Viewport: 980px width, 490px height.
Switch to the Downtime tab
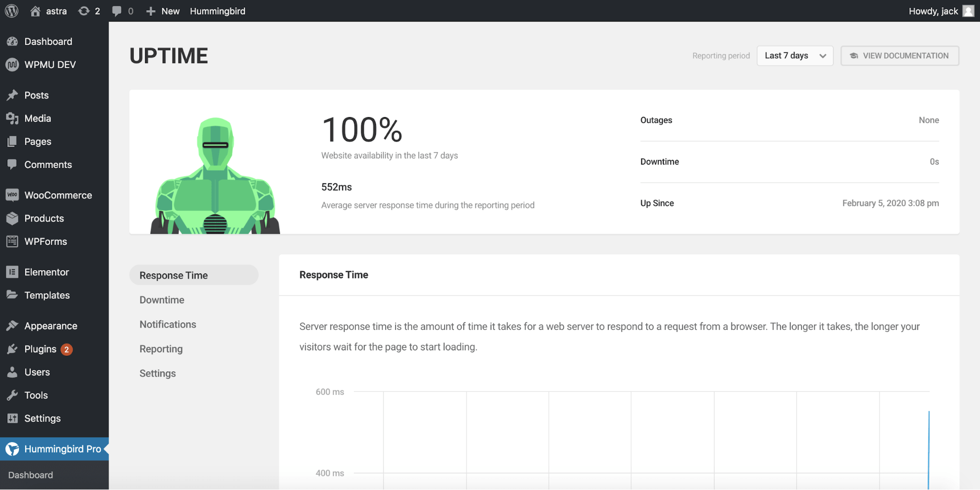[x=162, y=299]
